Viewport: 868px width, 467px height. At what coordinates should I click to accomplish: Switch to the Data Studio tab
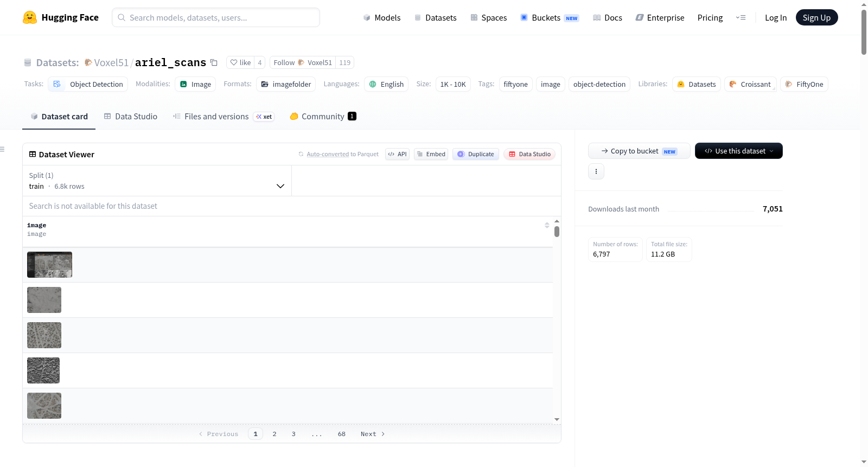click(x=131, y=116)
